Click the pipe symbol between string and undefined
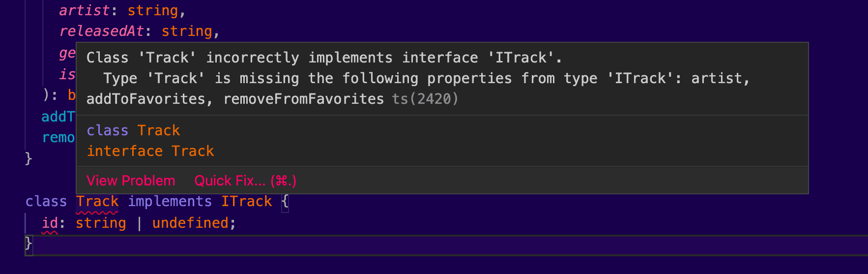Image resolution: width=868 pixels, height=274 pixels. 140,223
